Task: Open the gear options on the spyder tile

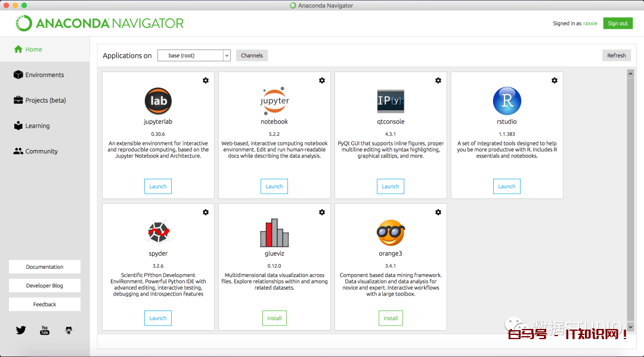Action: (x=206, y=212)
